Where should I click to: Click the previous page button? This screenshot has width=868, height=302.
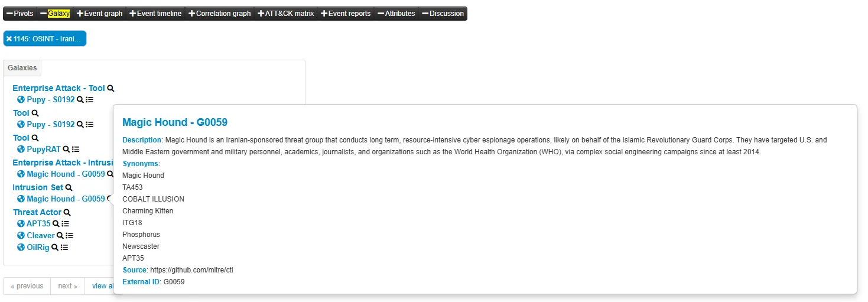point(27,286)
